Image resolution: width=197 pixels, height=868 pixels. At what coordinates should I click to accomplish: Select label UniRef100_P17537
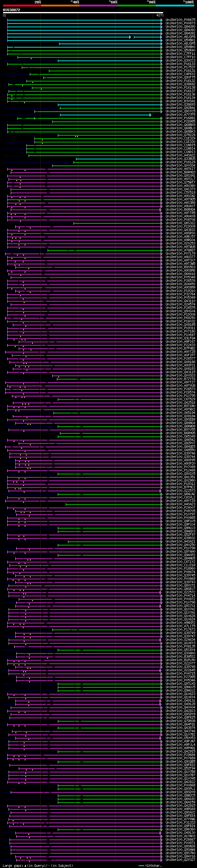180,67
